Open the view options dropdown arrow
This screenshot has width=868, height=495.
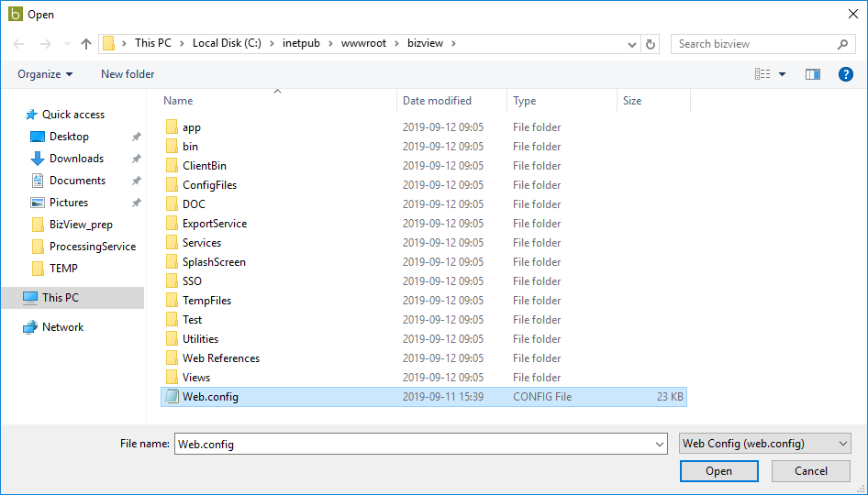[x=782, y=74]
